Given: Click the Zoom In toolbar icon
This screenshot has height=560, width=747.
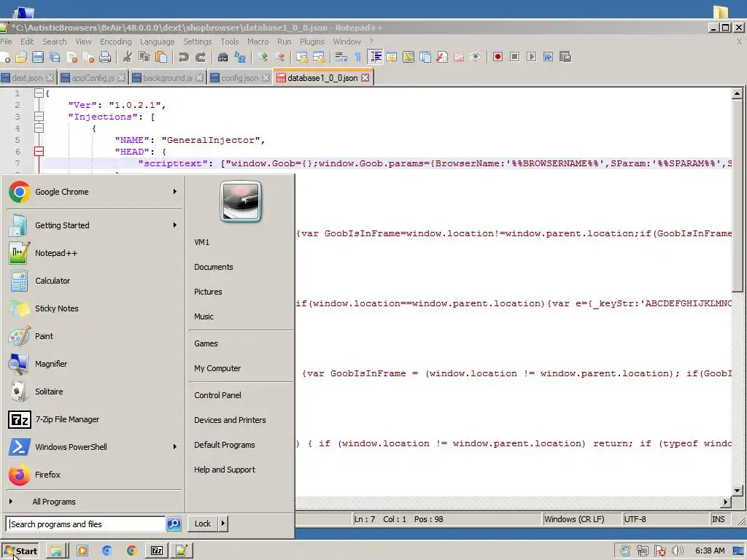Looking at the screenshot, I should click(x=262, y=57).
